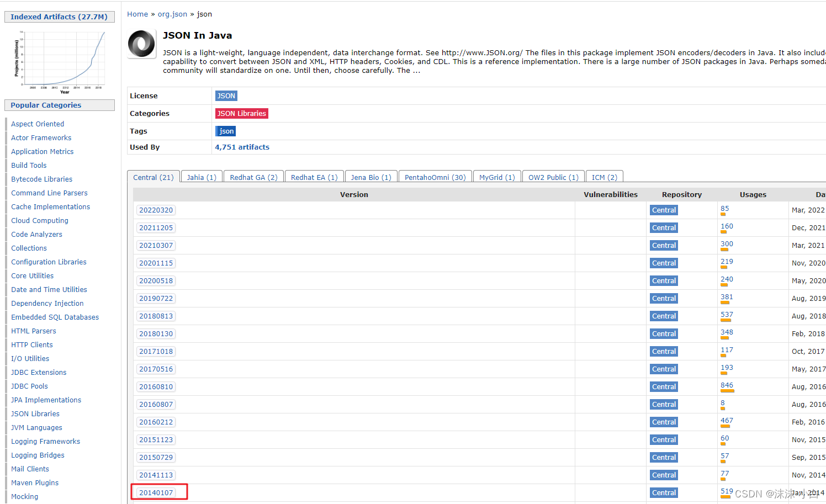Click usages count 537
Screen dimensions: 826x504
[x=727, y=315]
